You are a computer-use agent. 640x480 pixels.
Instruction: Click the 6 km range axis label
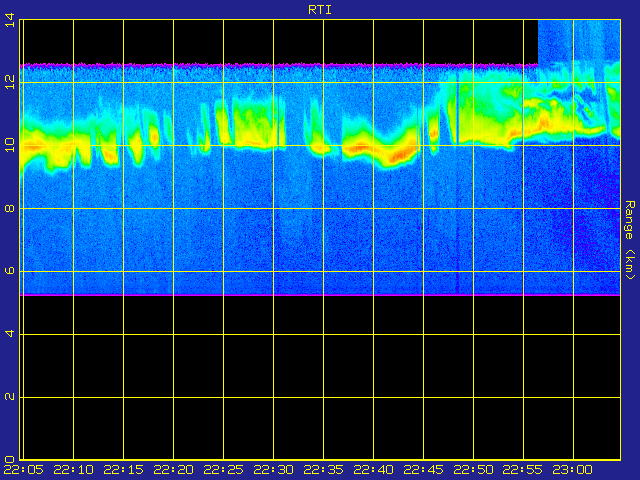click(10, 271)
